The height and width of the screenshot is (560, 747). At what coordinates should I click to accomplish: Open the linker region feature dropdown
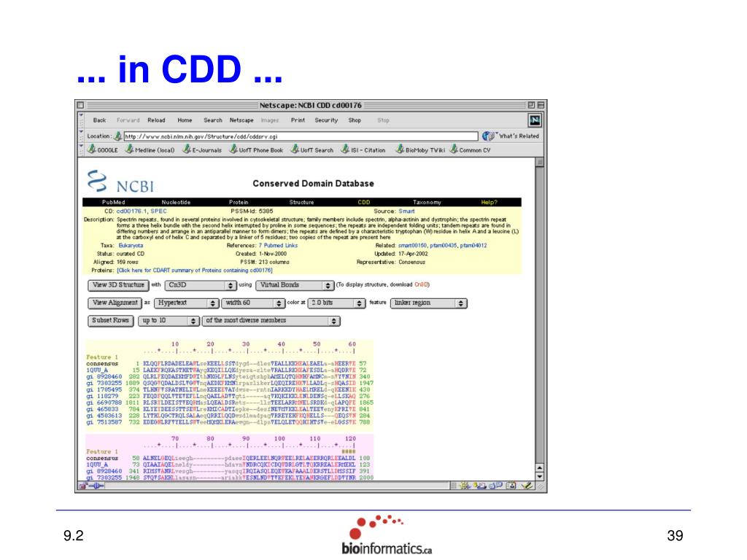tap(429, 303)
